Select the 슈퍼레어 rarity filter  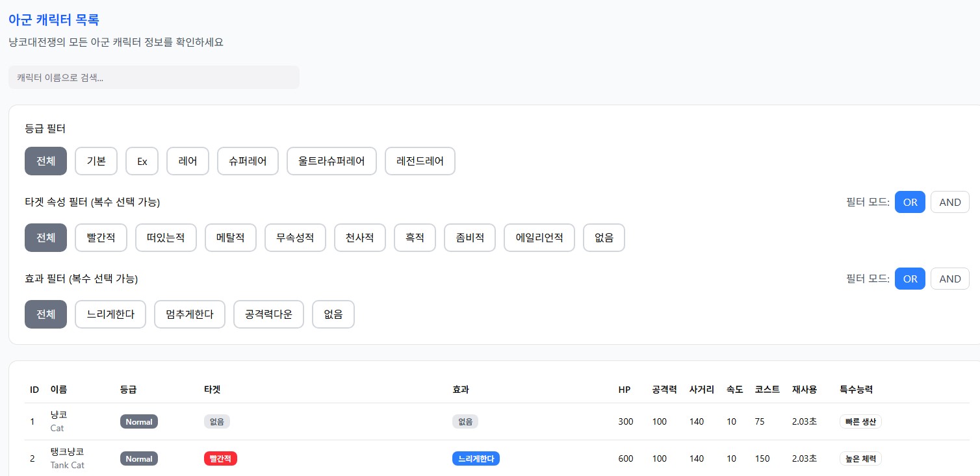tap(248, 161)
